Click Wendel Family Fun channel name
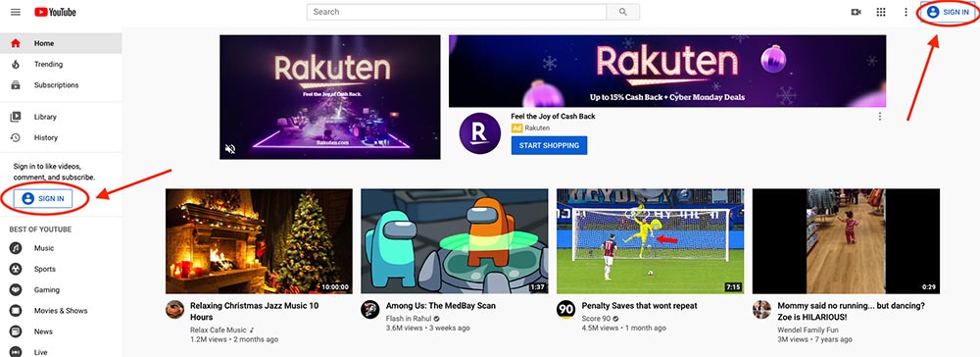 (x=808, y=330)
